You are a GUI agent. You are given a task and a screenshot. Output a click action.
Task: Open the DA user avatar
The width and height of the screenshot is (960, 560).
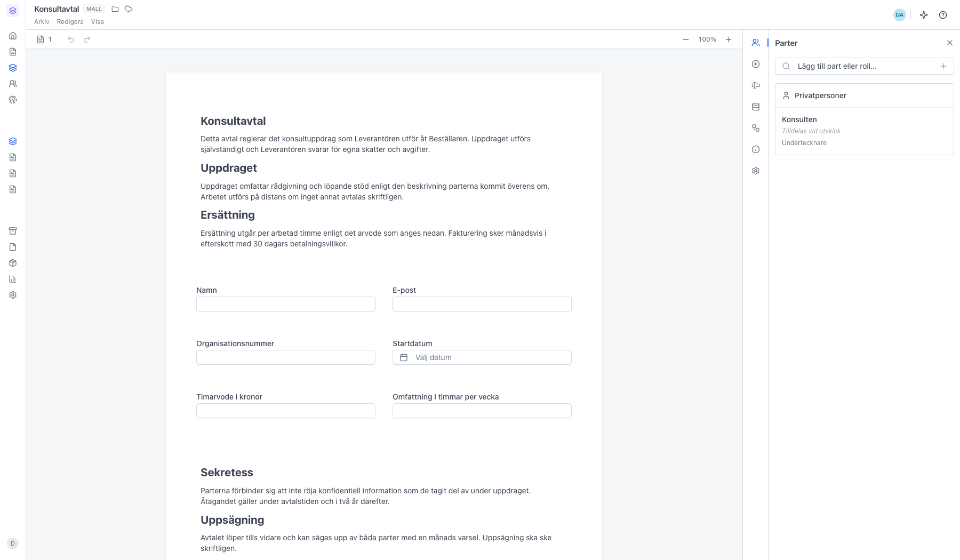(900, 15)
